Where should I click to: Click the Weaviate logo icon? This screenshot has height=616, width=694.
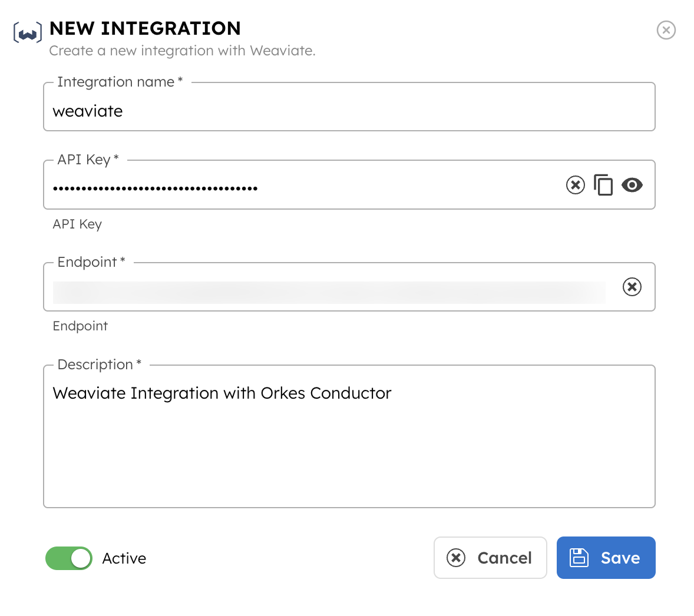coord(28,32)
